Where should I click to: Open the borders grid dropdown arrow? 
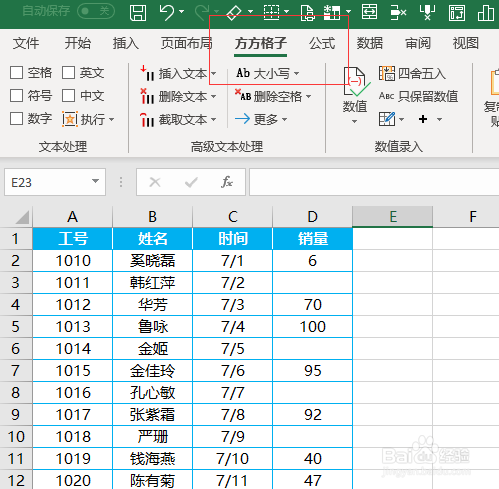[286, 12]
